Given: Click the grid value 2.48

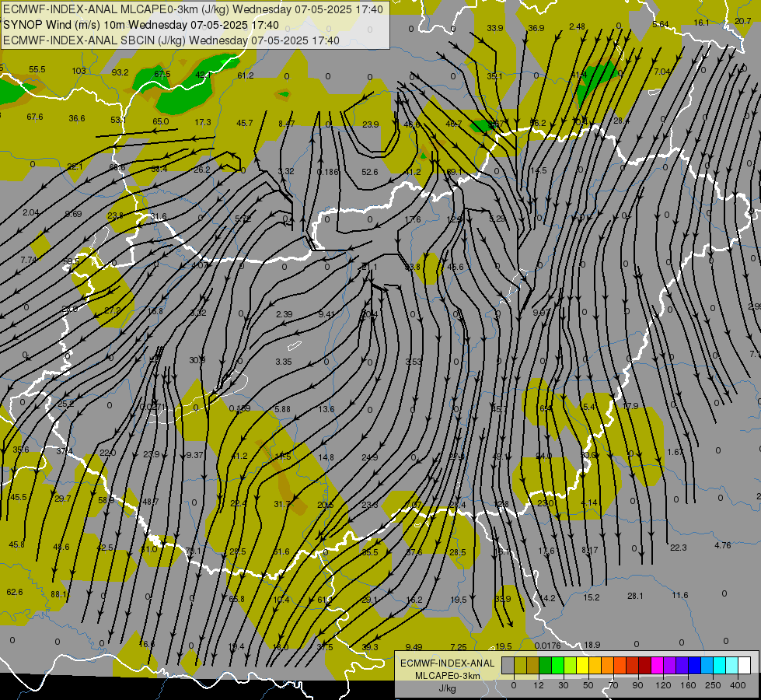Looking at the screenshot, I should click(x=577, y=26).
